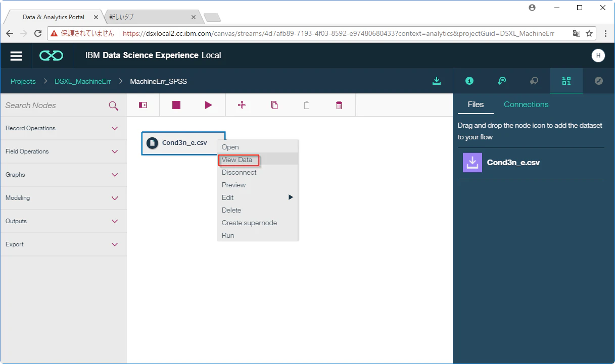Choose Run from context menu
The height and width of the screenshot is (364, 615).
[x=258, y=235]
